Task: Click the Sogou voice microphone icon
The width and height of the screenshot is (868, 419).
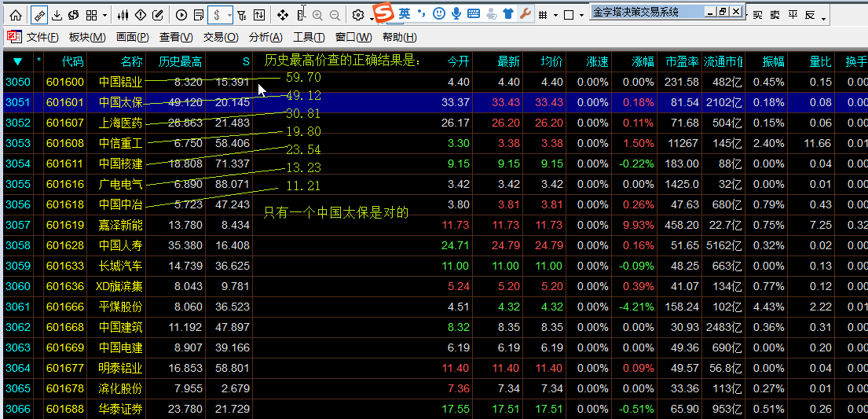Action: click(x=456, y=13)
